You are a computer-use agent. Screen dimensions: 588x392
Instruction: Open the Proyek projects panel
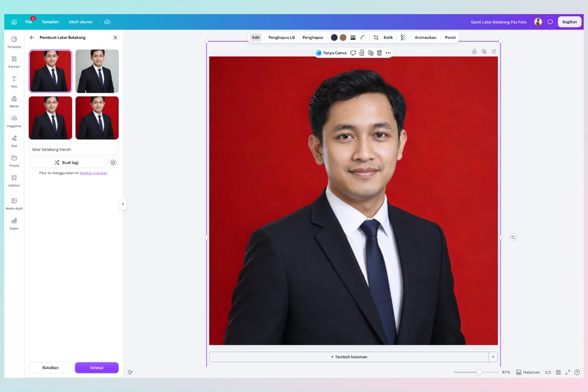14,161
